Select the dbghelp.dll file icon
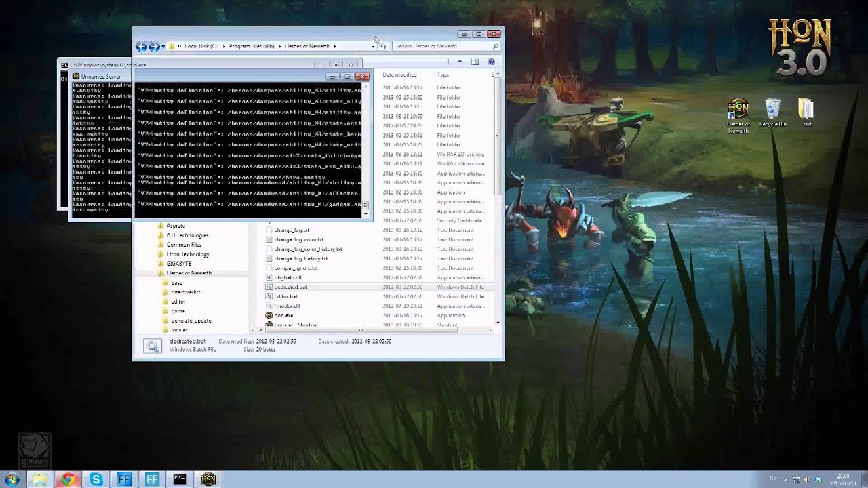The image size is (868, 488). pos(269,278)
